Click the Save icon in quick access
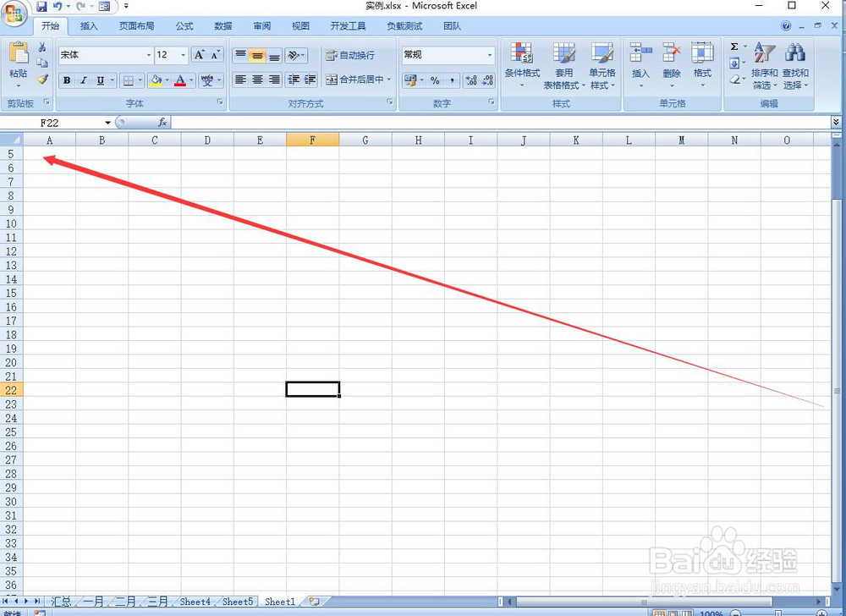 click(41, 7)
